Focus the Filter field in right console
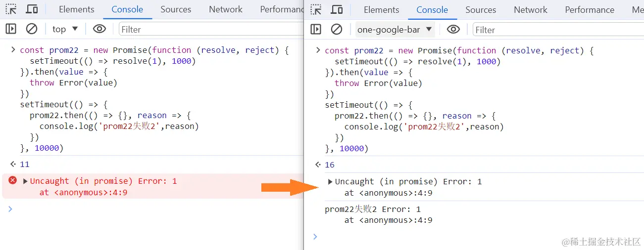The height and width of the screenshot is (250, 644). coord(558,30)
